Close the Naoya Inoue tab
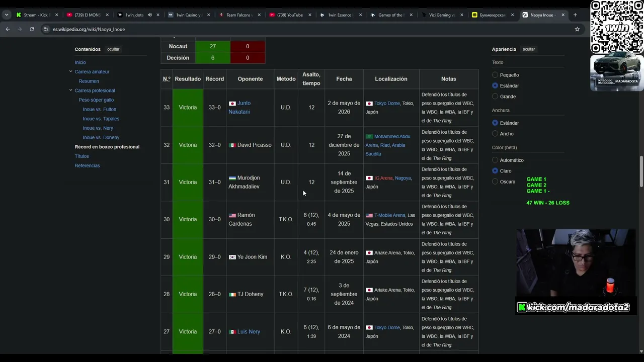Screen dimensions: 644x362 click(x=563, y=15)
